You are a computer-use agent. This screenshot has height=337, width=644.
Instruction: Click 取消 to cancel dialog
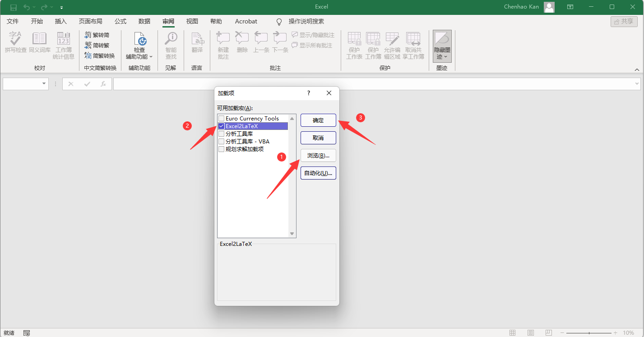pos(318,138)
